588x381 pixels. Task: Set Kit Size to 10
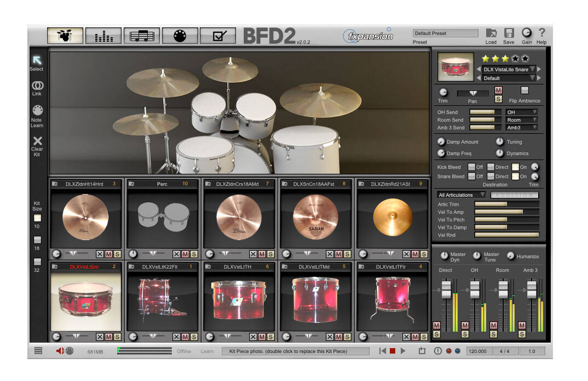(x=37, y=218)
